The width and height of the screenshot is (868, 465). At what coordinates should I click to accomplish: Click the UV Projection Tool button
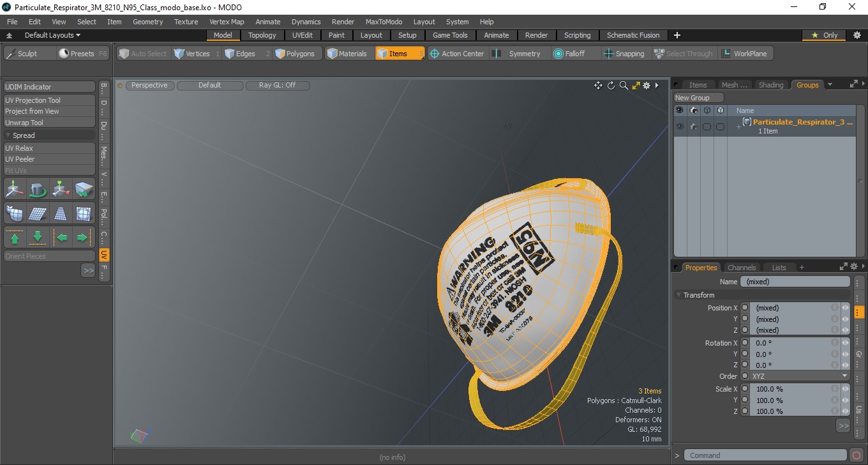point(50,100)
